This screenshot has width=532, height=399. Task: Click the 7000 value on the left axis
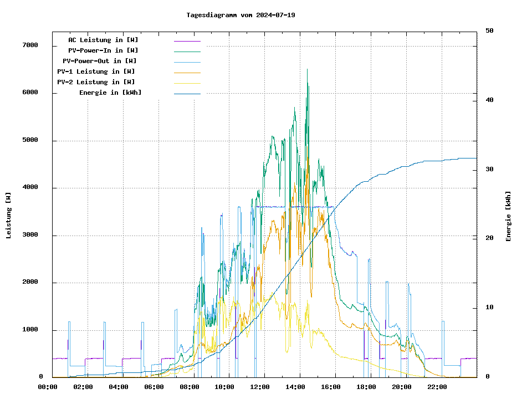[x=30, y=45]
